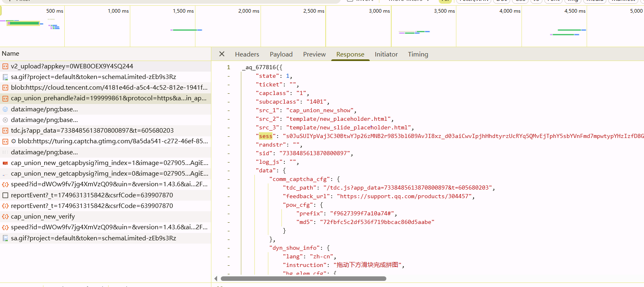This screenshot has width=644, height=287.
Task: Click the left arrow of response scrollbar
Action: click(x=216, y=279)
